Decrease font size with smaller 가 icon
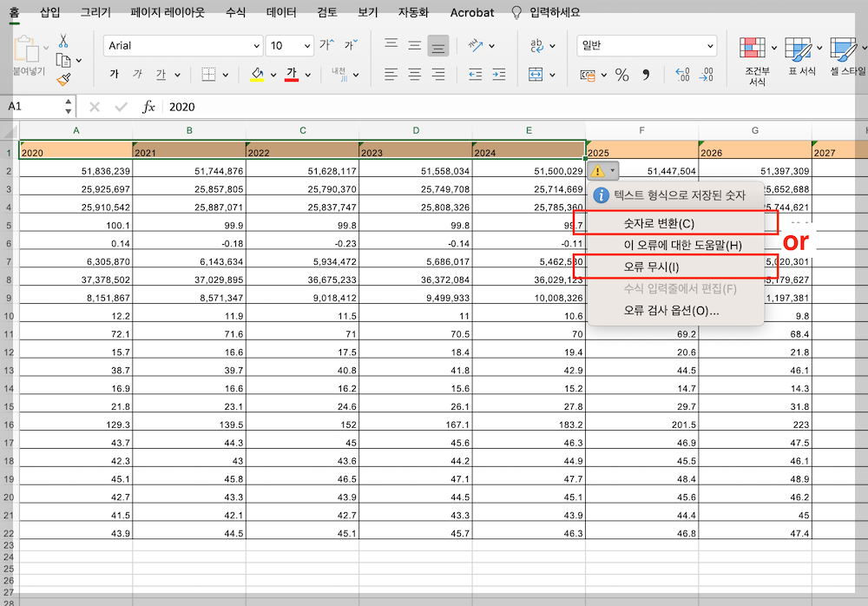This screenshot has width=868, height=606. click(x=351, y=45)
